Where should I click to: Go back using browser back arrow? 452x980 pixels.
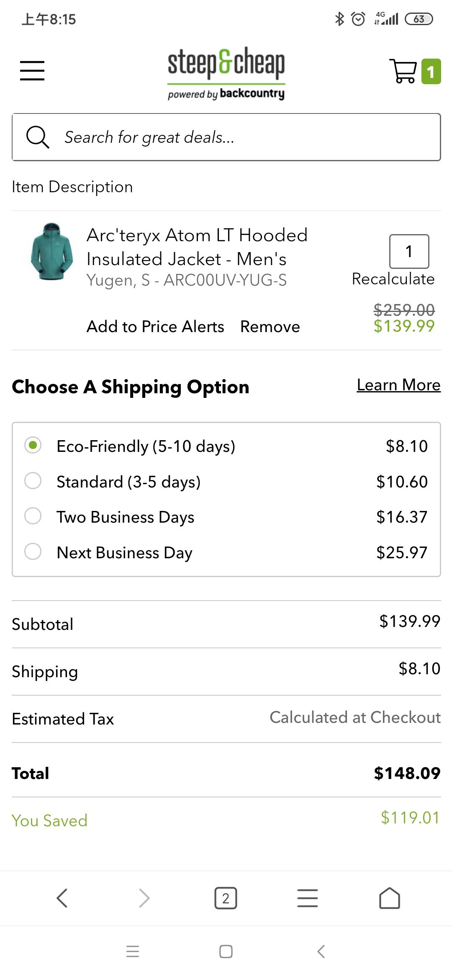62,898
